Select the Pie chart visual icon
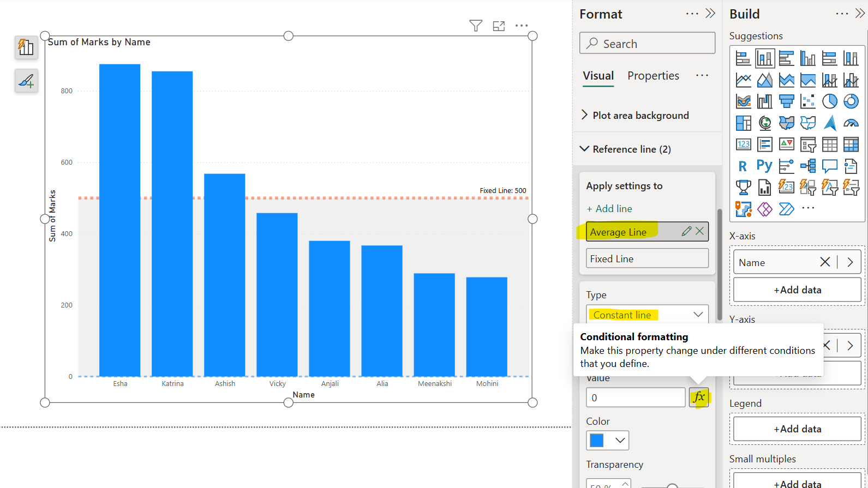868x488 pixels. (829, 101)
